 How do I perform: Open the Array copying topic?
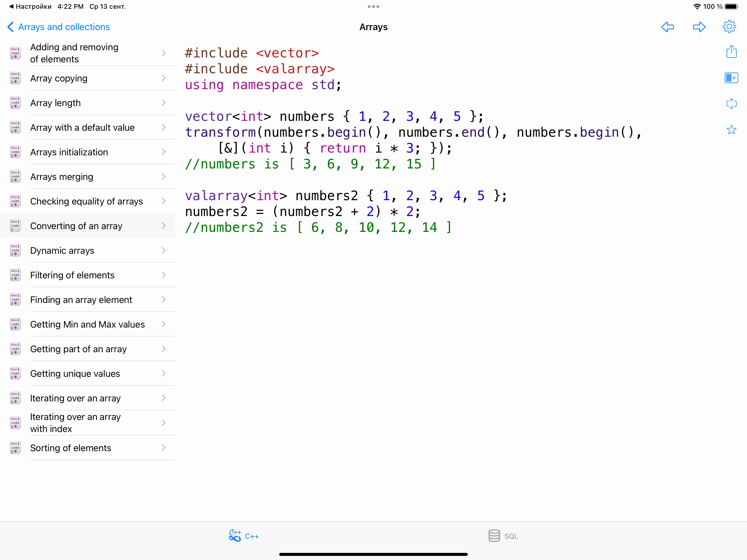[87, 78]
